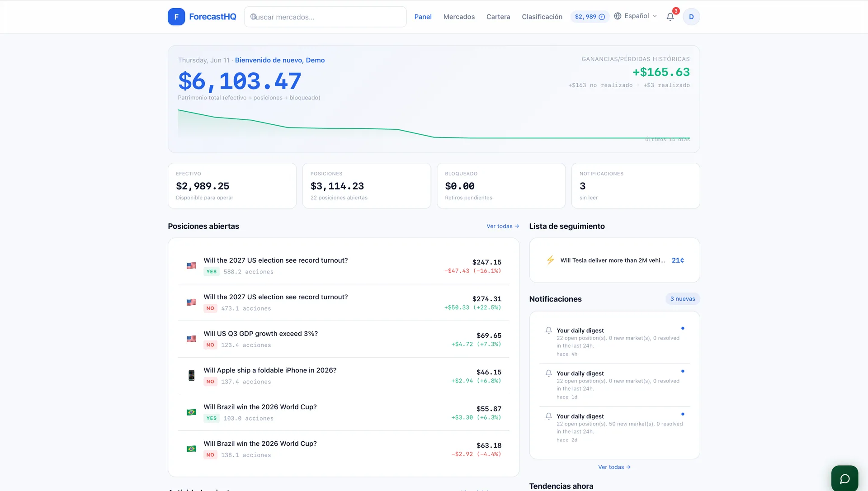The width and height of the screenshot is (868, 491).
Task: Click the Tesla lightning bolt icon
Action: [x=550, y=260]
